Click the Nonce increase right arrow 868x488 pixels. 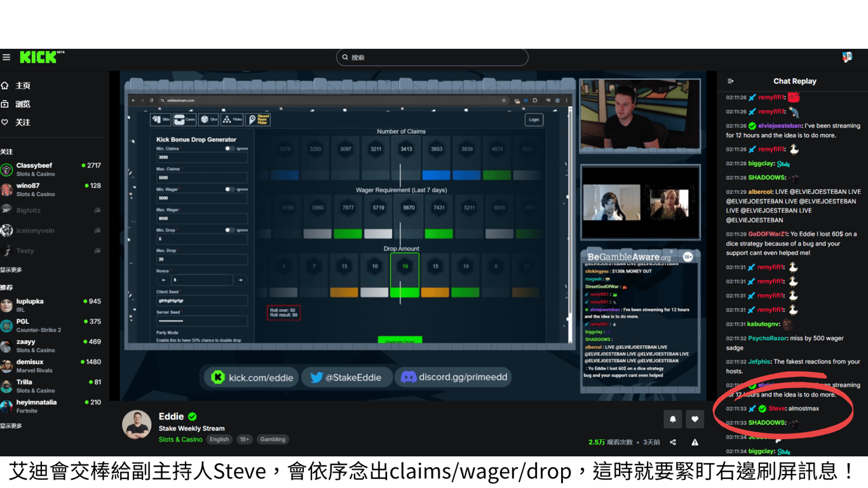click(240, 280)
